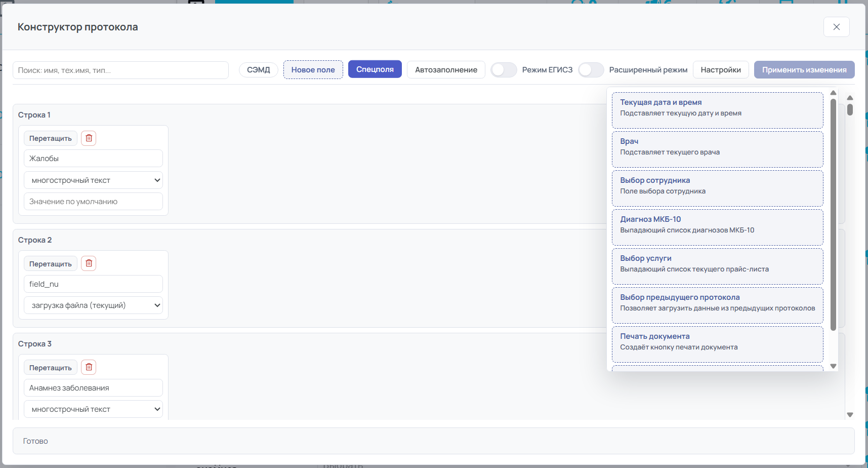This screenshot has width=868, height=468.
Task: Focus the search field for name or type
Action: click(120, 70)
